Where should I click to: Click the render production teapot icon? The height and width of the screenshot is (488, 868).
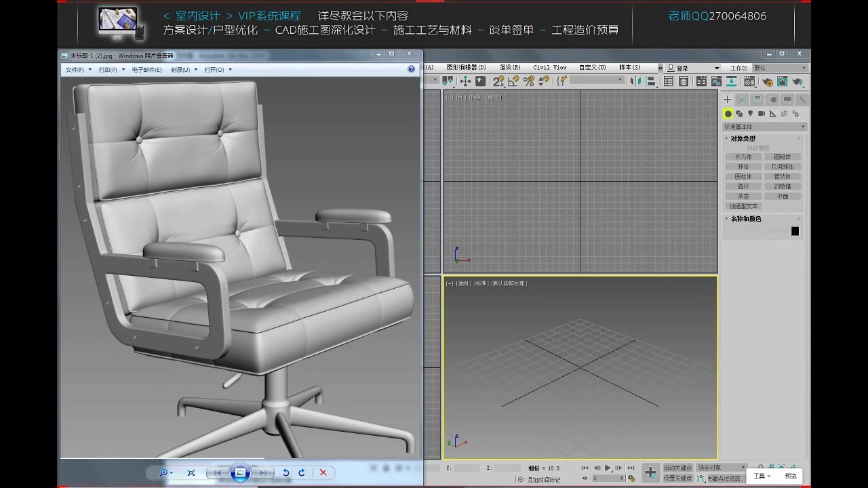click(797, 81)
